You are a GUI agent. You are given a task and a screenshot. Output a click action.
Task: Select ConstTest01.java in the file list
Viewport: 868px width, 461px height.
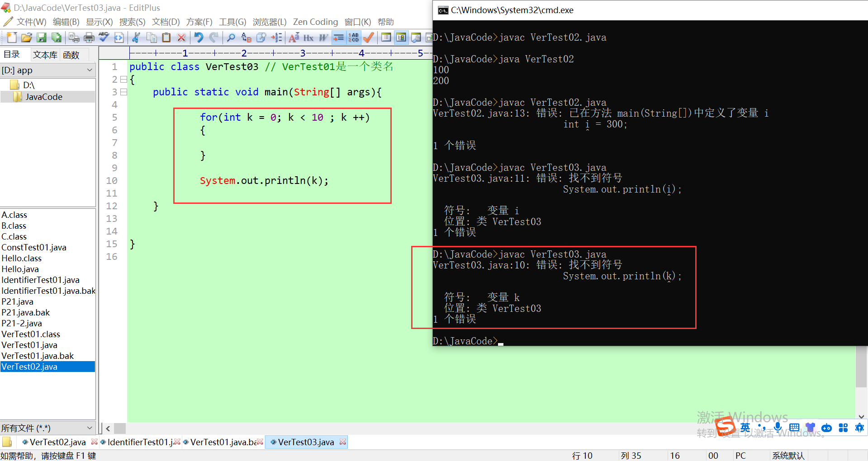34,247
